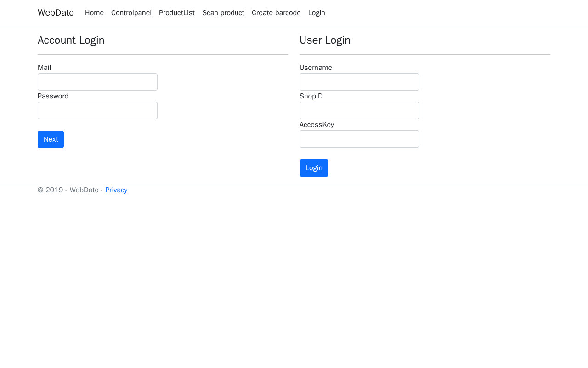Image resolution: width=588 pixels, height=368 pixels.
Task: Focus the ShopID input field
Action: 359,110
